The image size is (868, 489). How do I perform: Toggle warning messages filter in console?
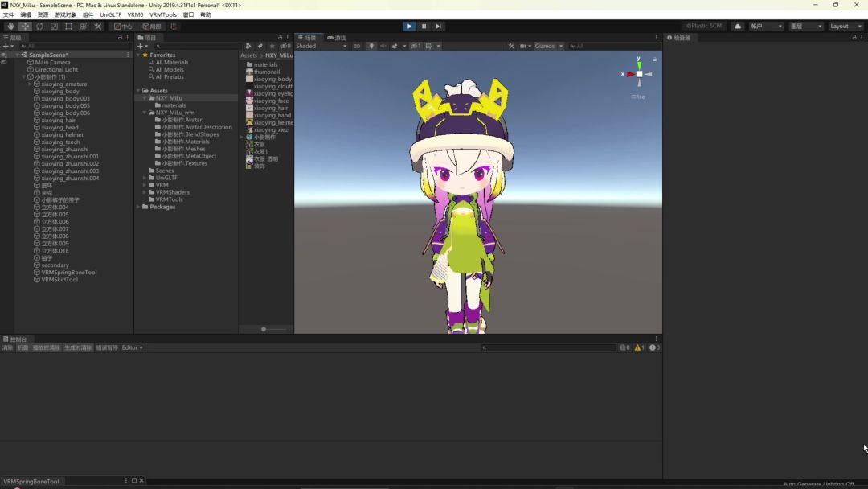(640, 347)
